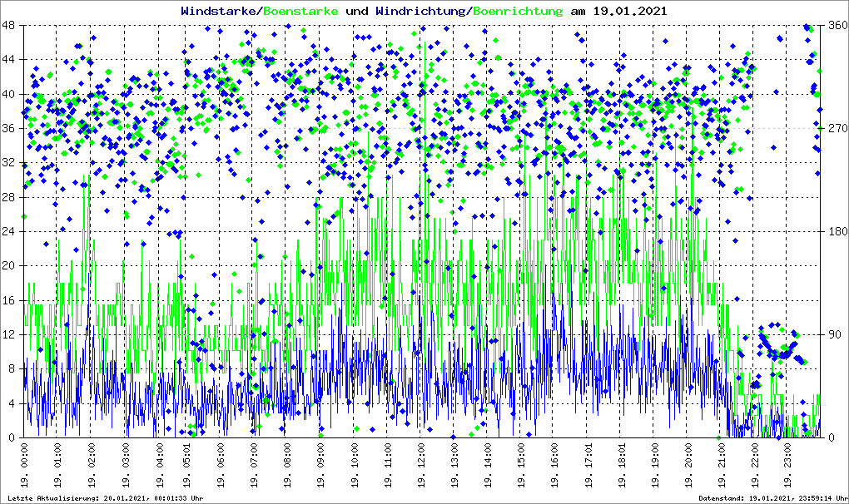Click the 36 label on left axis
The height and width of the screenshot is (504, 849).
point(11,128)
